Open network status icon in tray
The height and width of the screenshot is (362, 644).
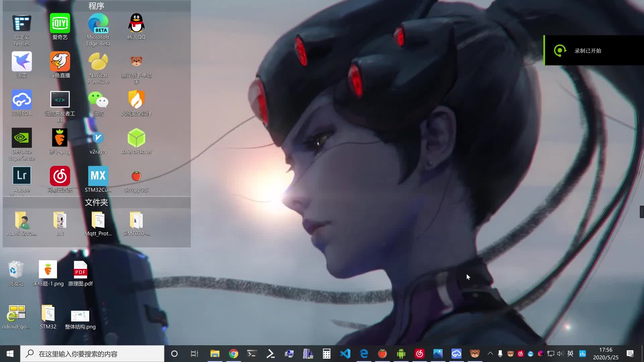[x=550, y=354]
